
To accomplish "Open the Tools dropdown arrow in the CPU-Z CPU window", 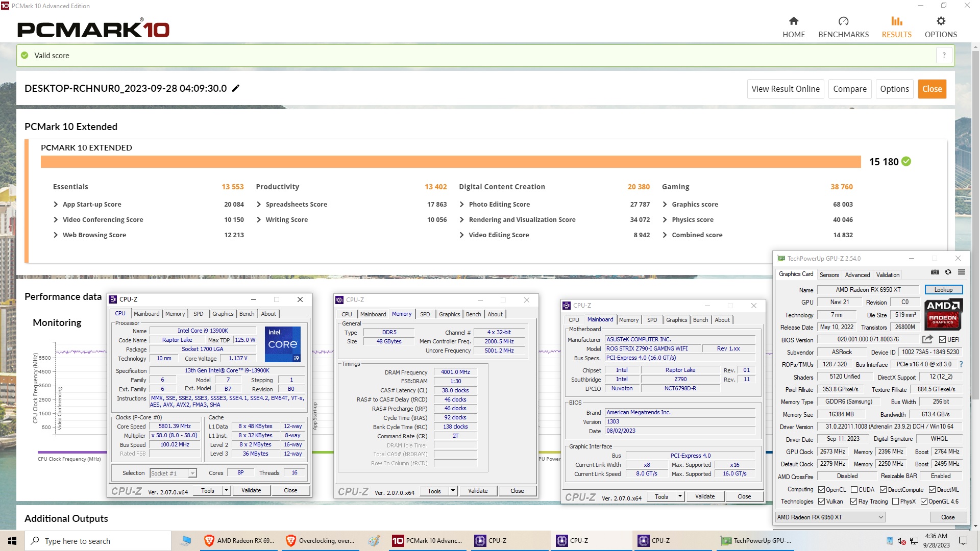I will click(226, 490).
